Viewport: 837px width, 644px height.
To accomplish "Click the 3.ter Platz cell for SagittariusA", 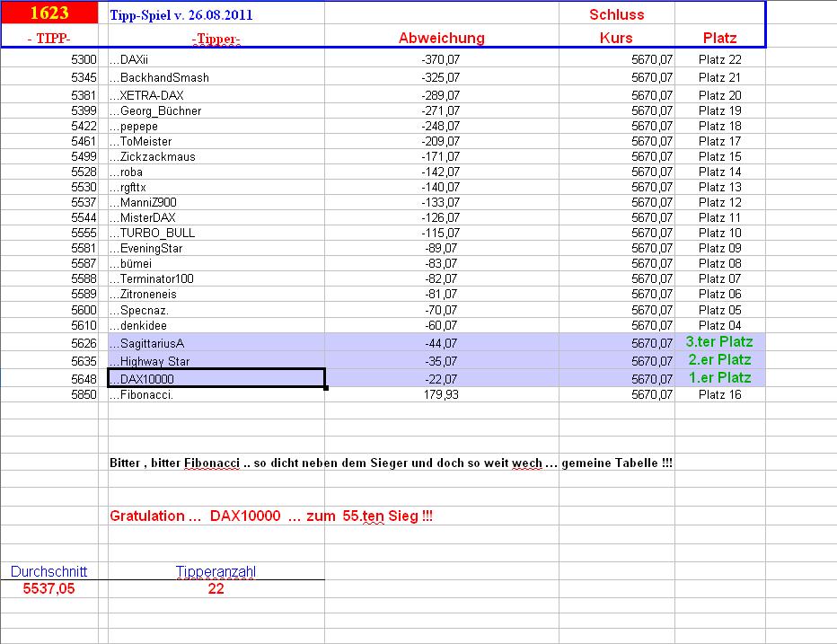I will [718, 341].
